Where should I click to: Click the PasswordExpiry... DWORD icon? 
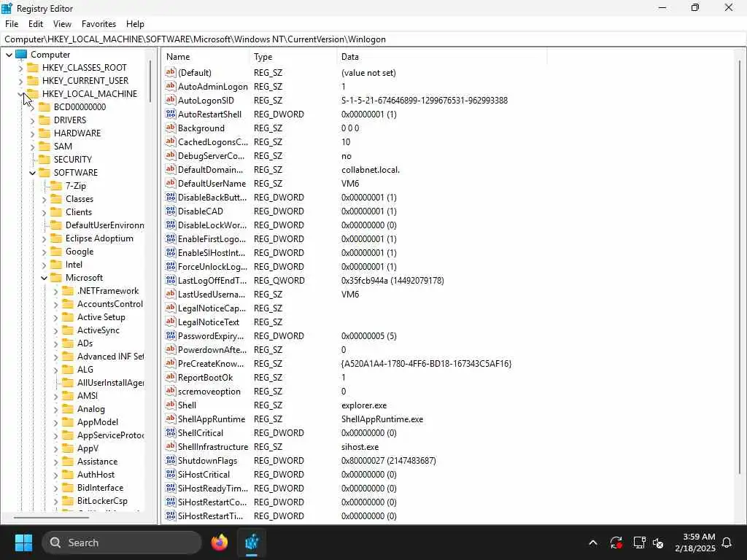(171, 335)
